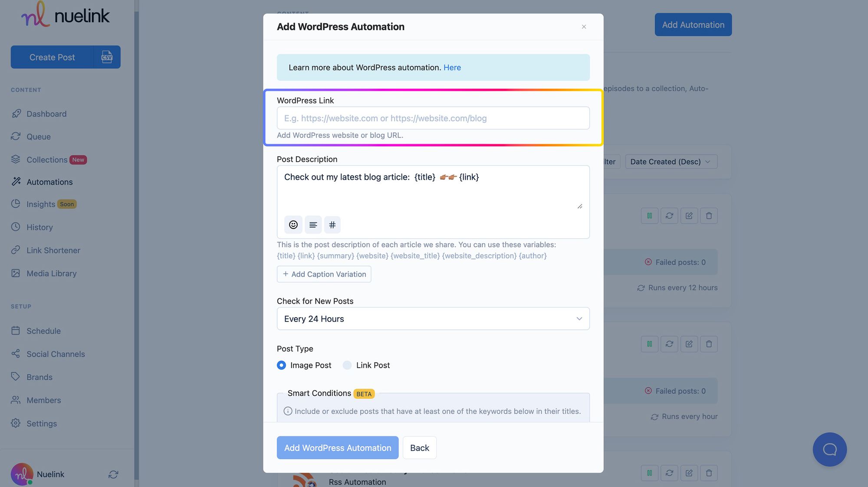This screenshot has height=487, width=868.
Task: Go to Queue in the sidebar
Action: [39, 136]
